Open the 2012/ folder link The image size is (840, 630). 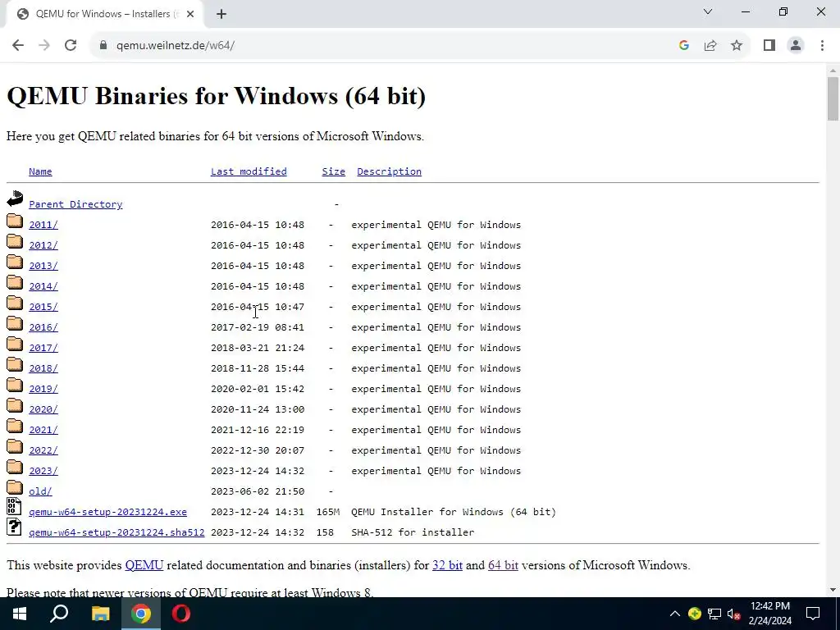(x=43, y=245)
